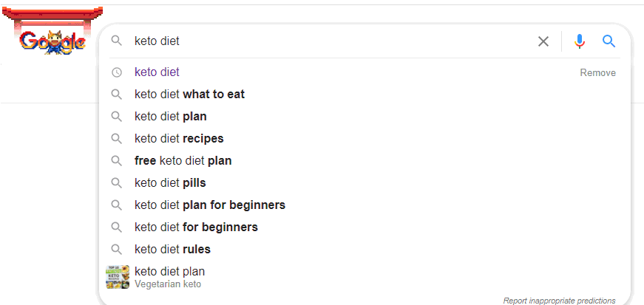Viewport: 644px width, 305px height.
Task: Click in the 'keto diet' search input field
Action: 325,41
